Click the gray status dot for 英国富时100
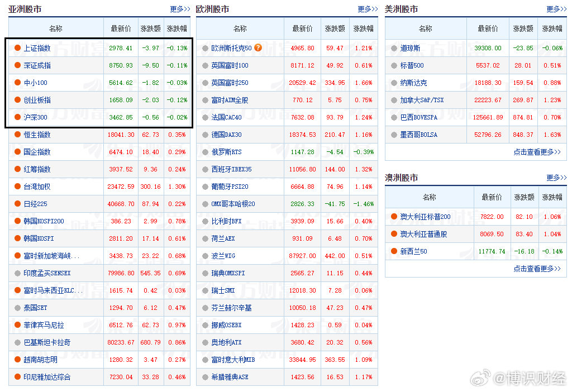Viewport: 572px width, 392px height. (x=206, y=66)
